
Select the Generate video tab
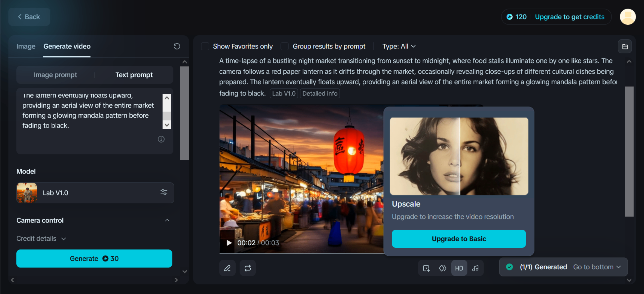(x=67, y=47)
